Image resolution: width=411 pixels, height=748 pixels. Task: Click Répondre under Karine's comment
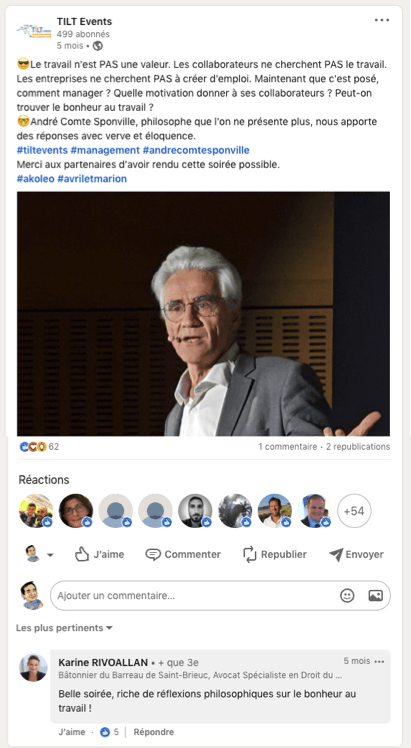(154, 732)
